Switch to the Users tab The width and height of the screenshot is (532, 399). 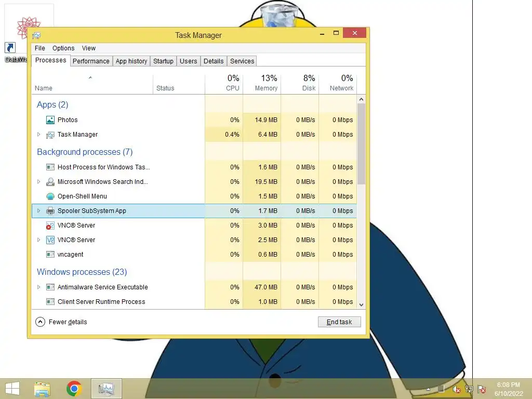pos(188,61)
